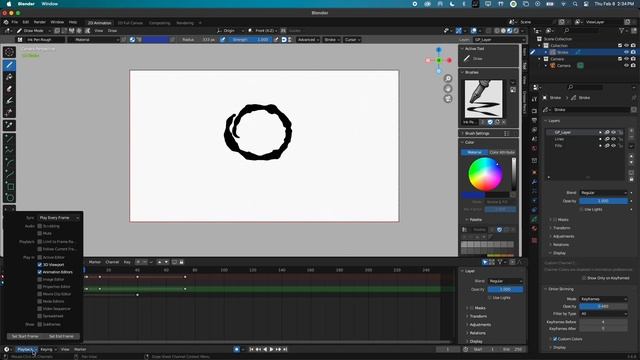Image resolution: width=640 pixels, height=360 pixels.
Task: Open the Draw Mode dropdown
Action: 34,31
